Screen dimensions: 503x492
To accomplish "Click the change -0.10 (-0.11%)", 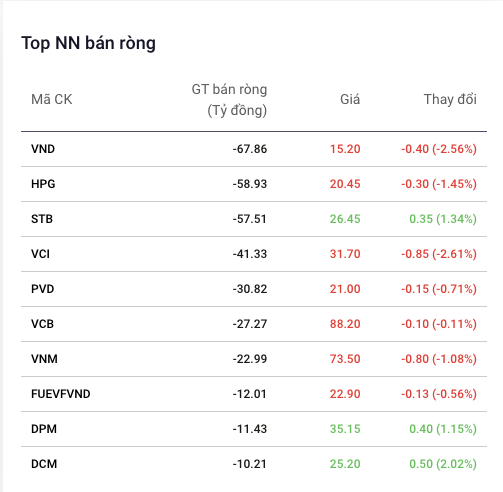I will [439, 324].
